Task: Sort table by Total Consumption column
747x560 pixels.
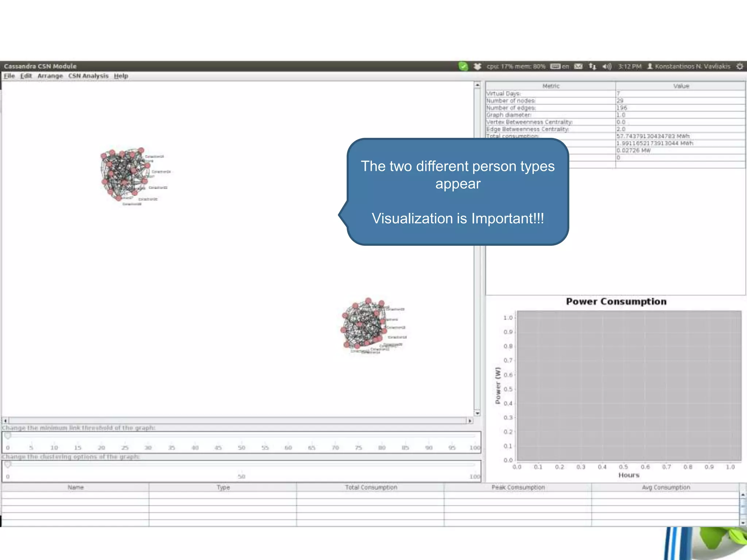Action: click(x=371, y=487)
